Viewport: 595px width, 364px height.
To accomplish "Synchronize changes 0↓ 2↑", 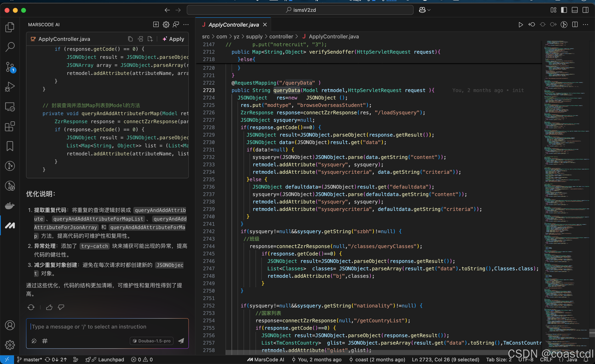I will (x=56, y=359).
